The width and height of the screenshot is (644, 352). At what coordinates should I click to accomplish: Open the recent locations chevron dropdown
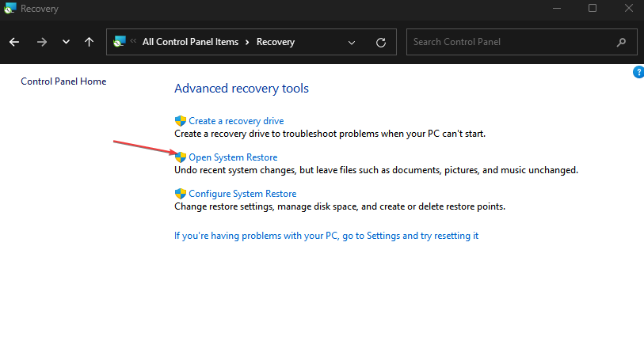click(66, 42)
